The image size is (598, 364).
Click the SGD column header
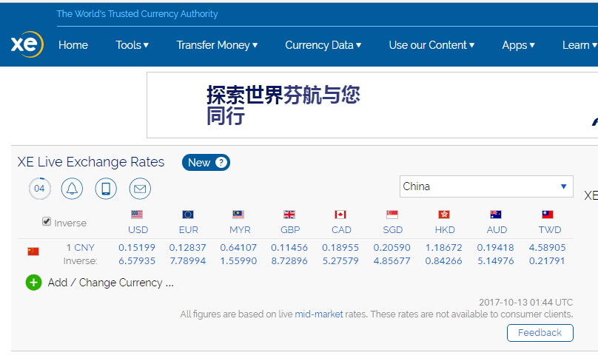coord(393,230)
